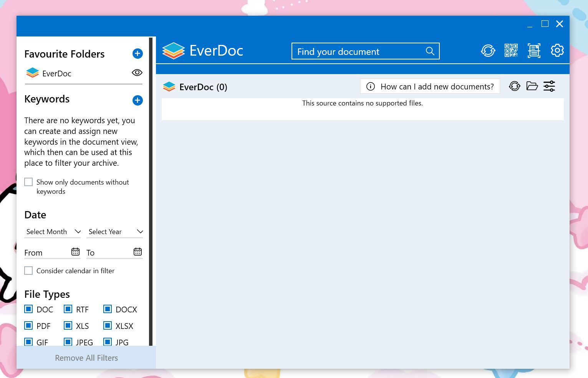Viewport: 588px width, 378px height.
Task: Click How can I add new documents
Action: tap(430, 86)
